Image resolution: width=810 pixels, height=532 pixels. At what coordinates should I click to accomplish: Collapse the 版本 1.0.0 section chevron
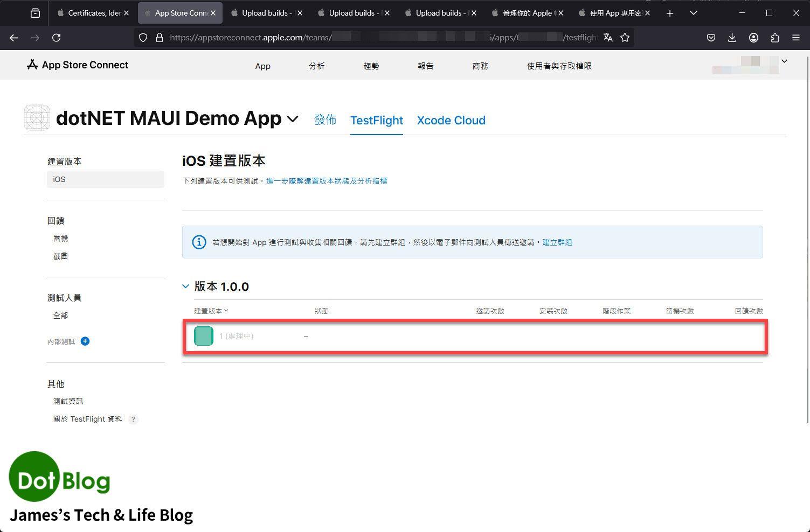tap(186, 286)
